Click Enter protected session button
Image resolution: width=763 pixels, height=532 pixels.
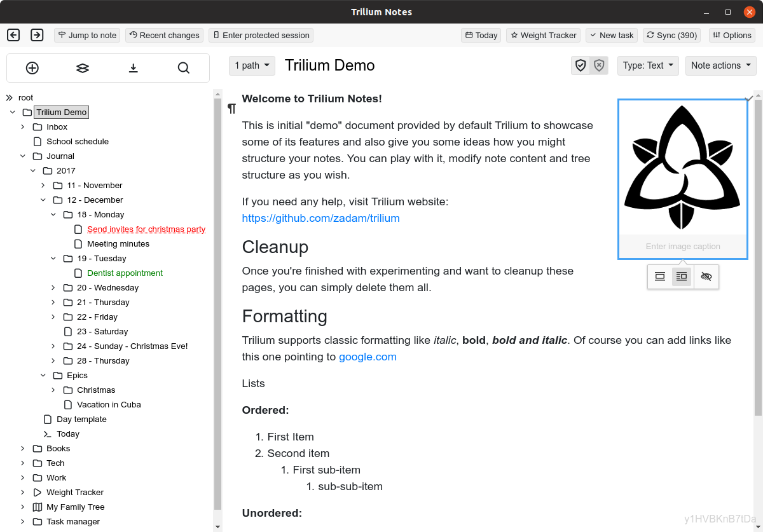261,35
